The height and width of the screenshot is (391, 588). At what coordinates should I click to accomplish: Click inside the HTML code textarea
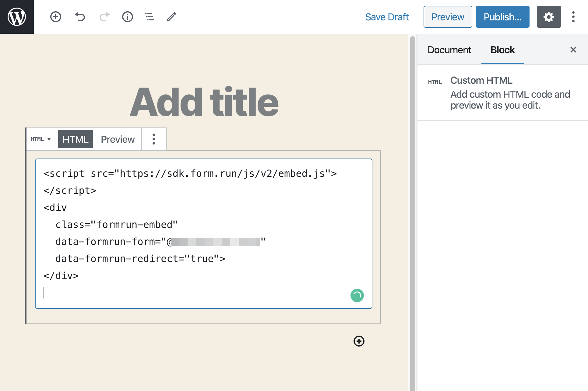pyautogui.click(x=203, y=233)
